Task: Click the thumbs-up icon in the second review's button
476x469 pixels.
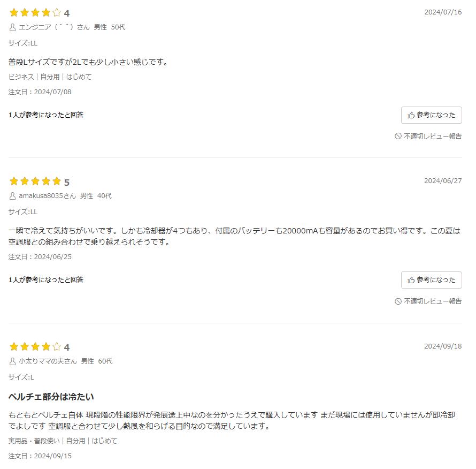Action: pos(411,280)
